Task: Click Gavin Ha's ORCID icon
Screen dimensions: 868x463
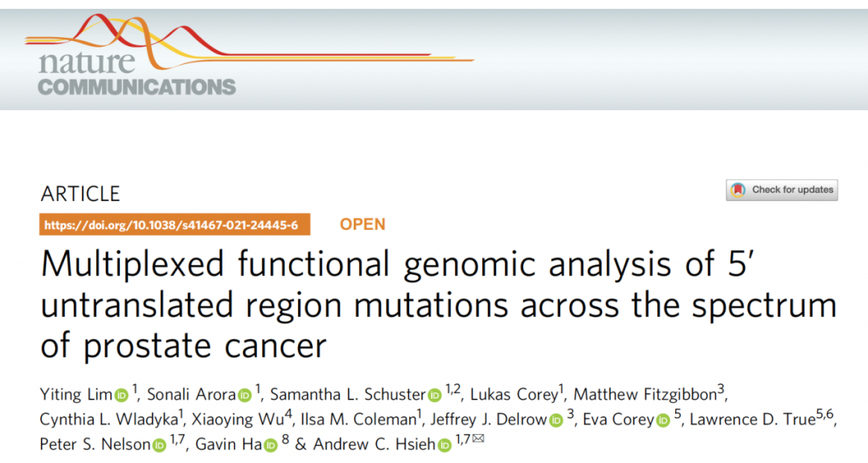Action: point(270,445)
